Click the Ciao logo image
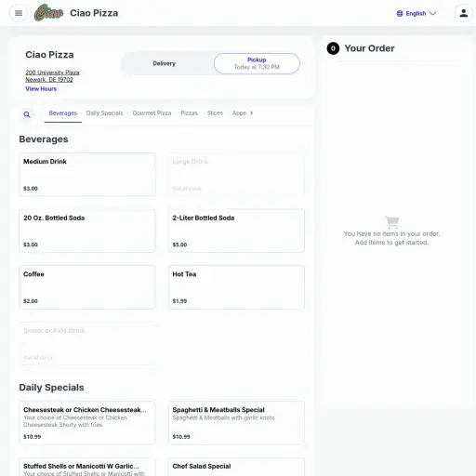 click(x=48, y=13)
